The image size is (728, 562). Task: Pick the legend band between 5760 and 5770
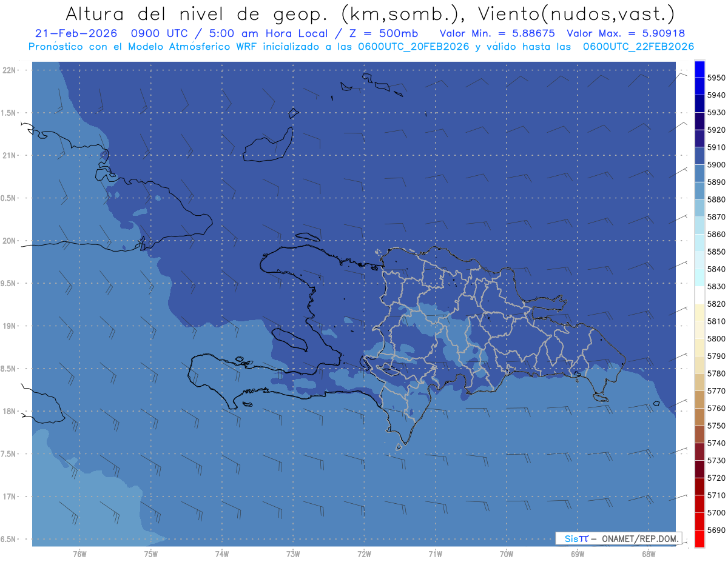tap(699, 399)
